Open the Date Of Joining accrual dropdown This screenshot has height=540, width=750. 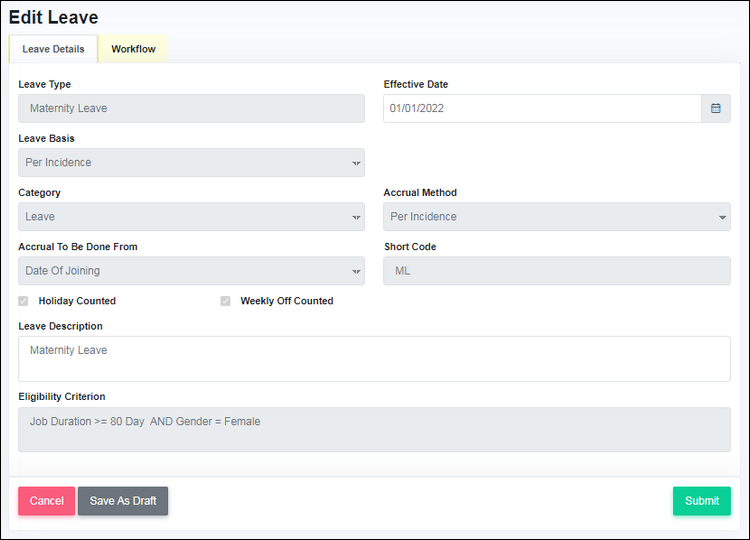(x=191, y=271)
